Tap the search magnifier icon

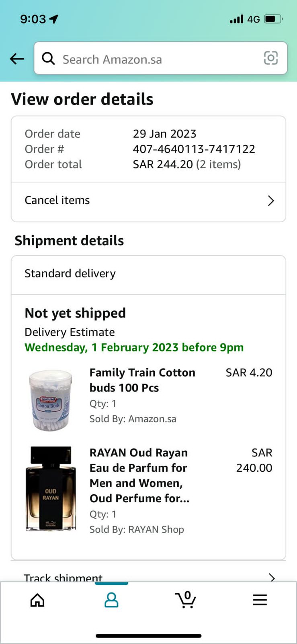coord(49,59)
